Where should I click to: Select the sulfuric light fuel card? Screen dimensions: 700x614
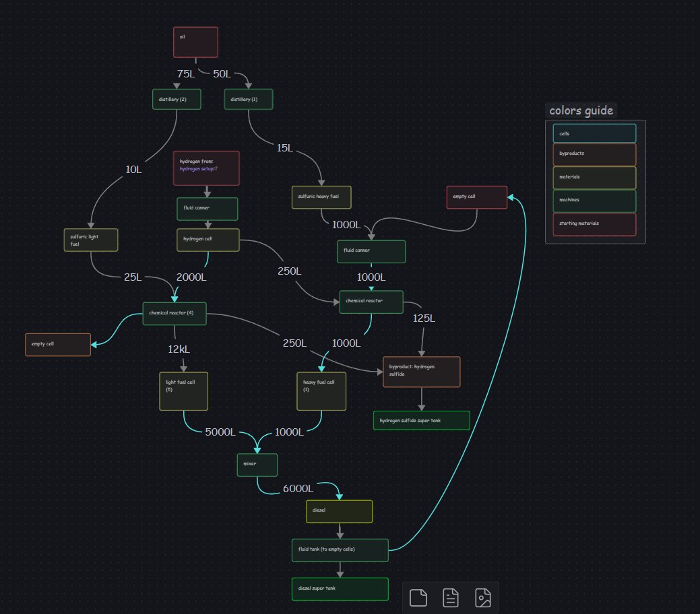91,240
